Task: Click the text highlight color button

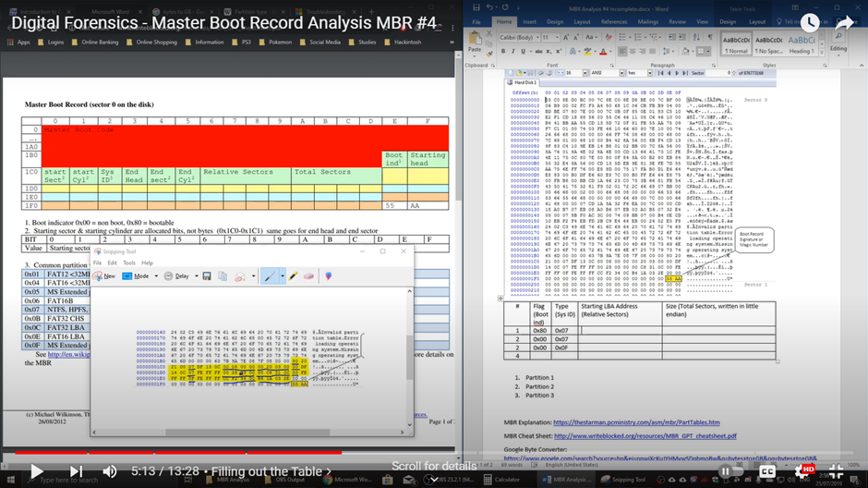Action: click(x=588, y=52)
